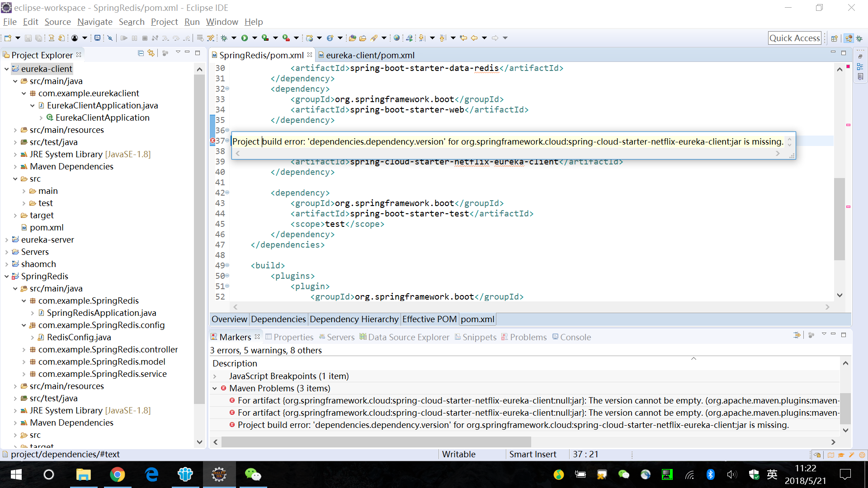Expand the JavaScript Breakpoints group
Screen dimensions: 868x488
coord(215,376)
